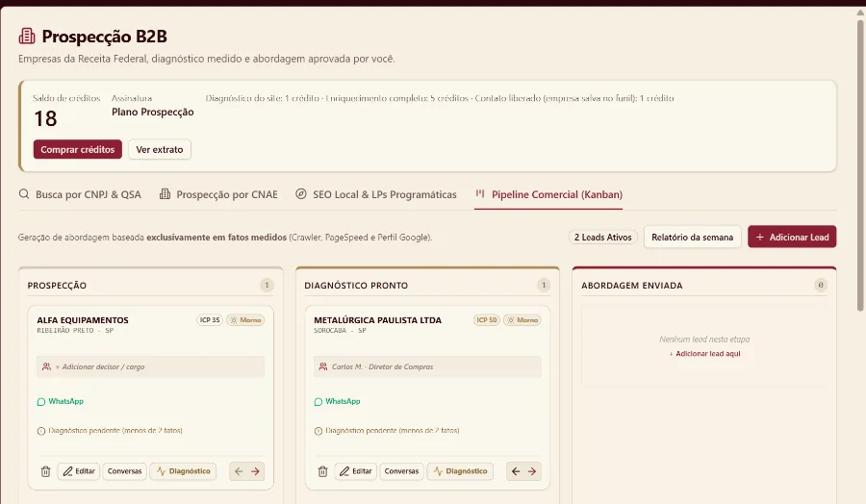The width and height of the screenshot is (866, 504).
Task: Open WhatsApp for Metalúrgica Paulista
Action: click(x=337, y=401)
